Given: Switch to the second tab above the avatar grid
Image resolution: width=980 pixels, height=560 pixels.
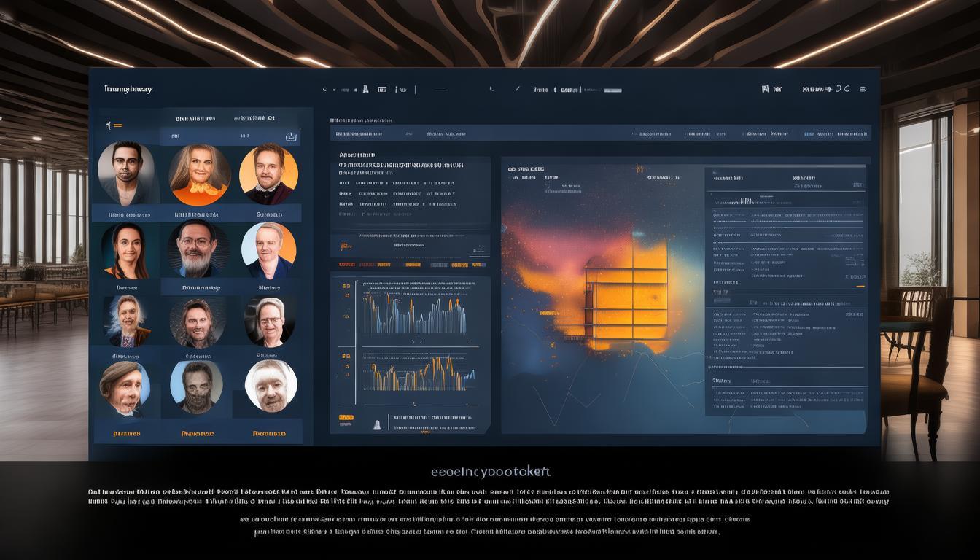Looking at the screenshot, I should [254, 118].
